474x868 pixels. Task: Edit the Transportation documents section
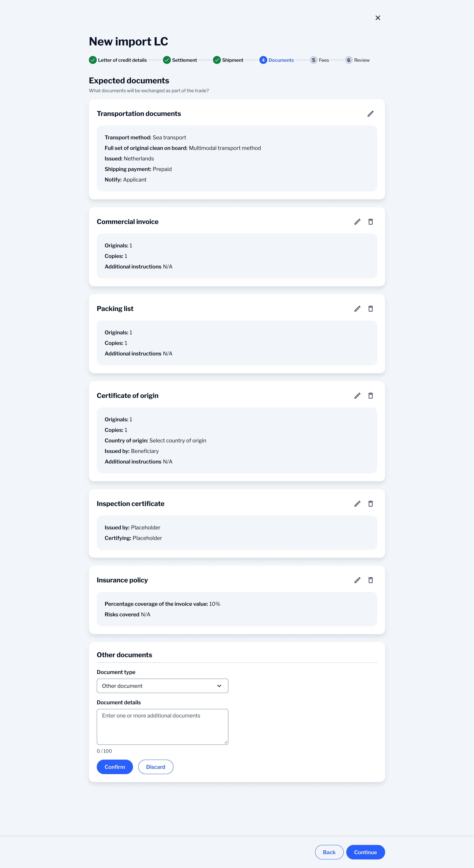370,113
